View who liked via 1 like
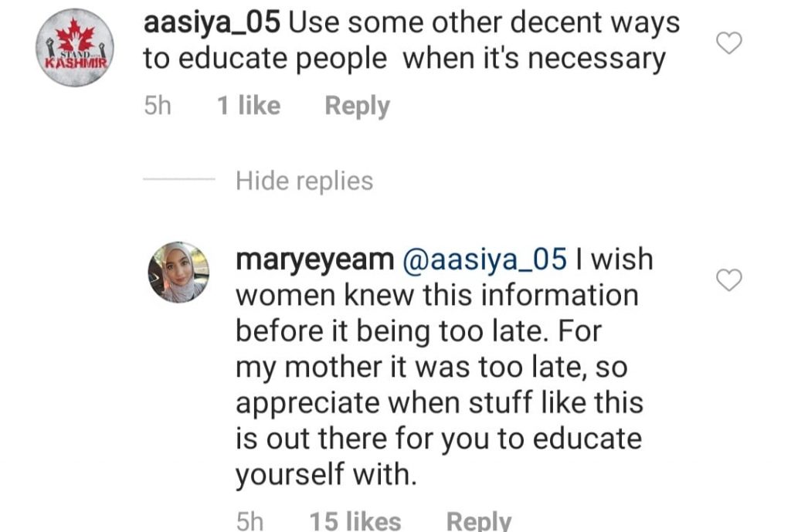 [249, 105]
